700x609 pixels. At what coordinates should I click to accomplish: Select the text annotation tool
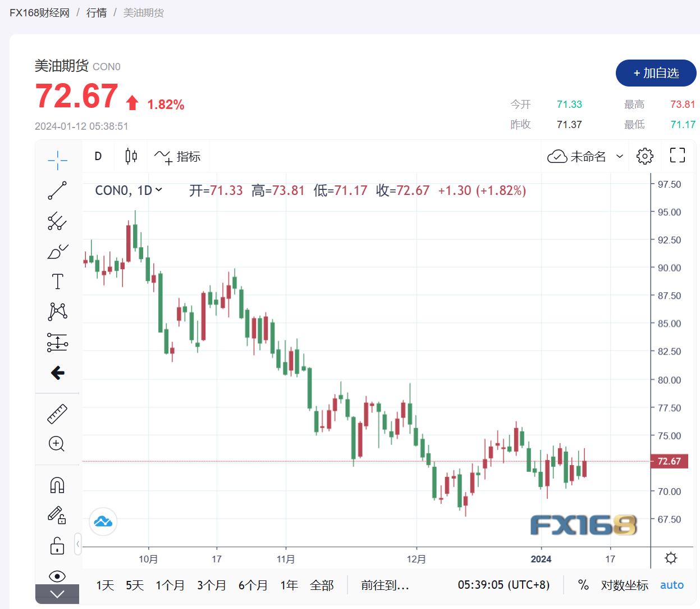(x=57, y=281)
